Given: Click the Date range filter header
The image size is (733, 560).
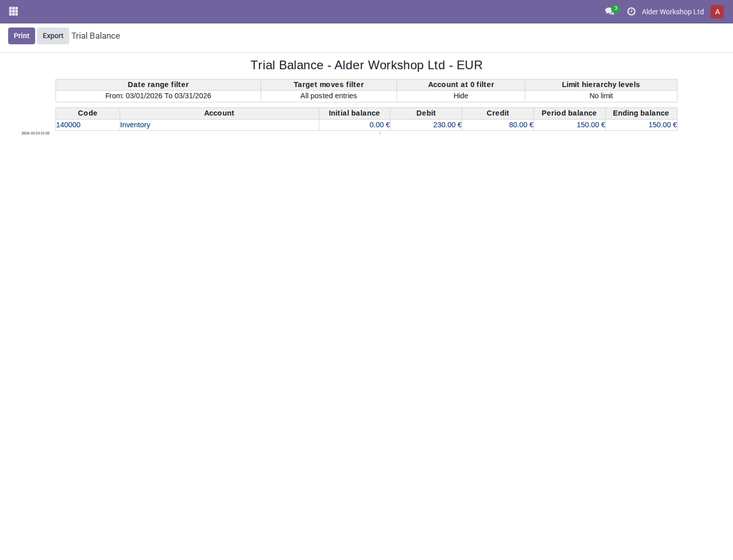Looking at the screenshot, I should click(x=158, y=85).
